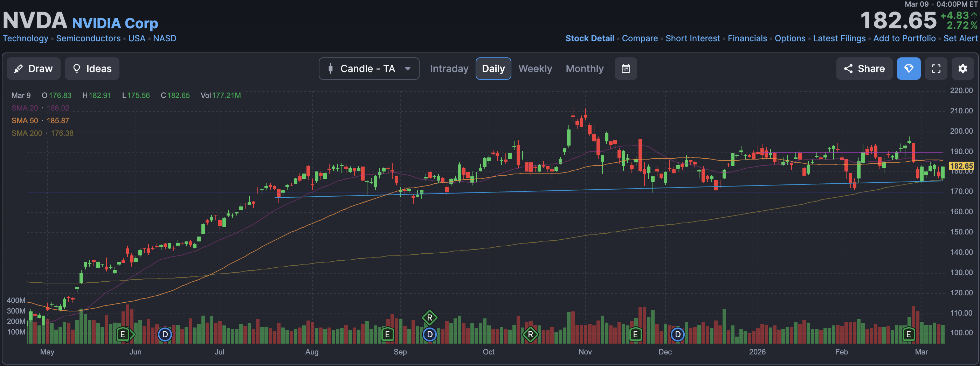
Task: Open the Technology sector link
Action: tap(26, 38)
